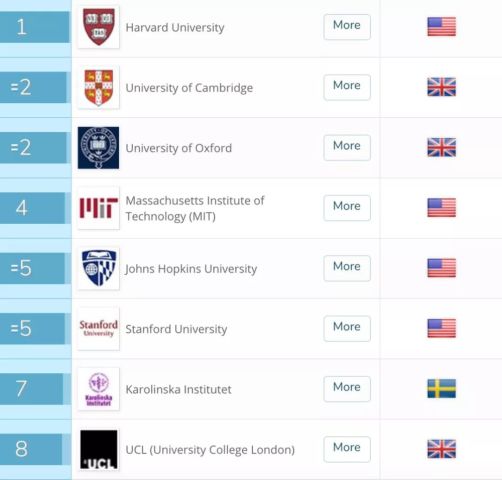
Task: Show More info for University of Oxford
Action: [x=347, y=147]
